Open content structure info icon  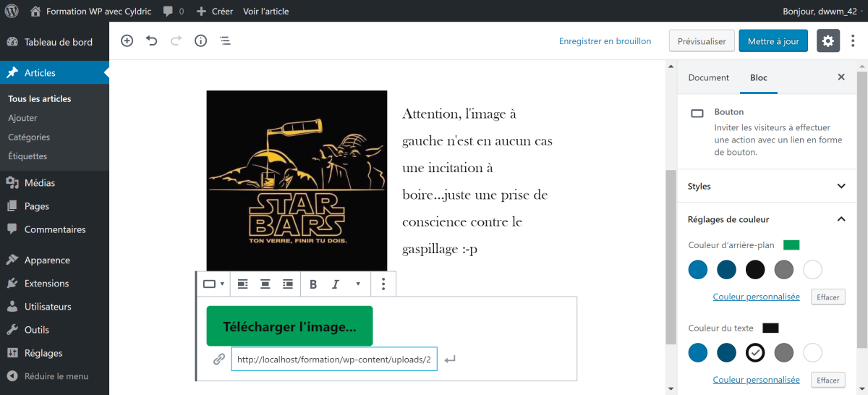(x=201, y=41)
